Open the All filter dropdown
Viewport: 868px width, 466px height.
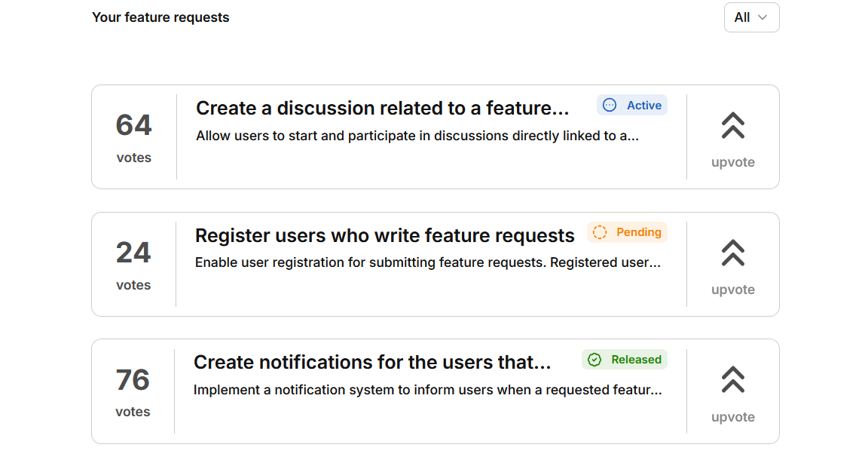[751, 17]
